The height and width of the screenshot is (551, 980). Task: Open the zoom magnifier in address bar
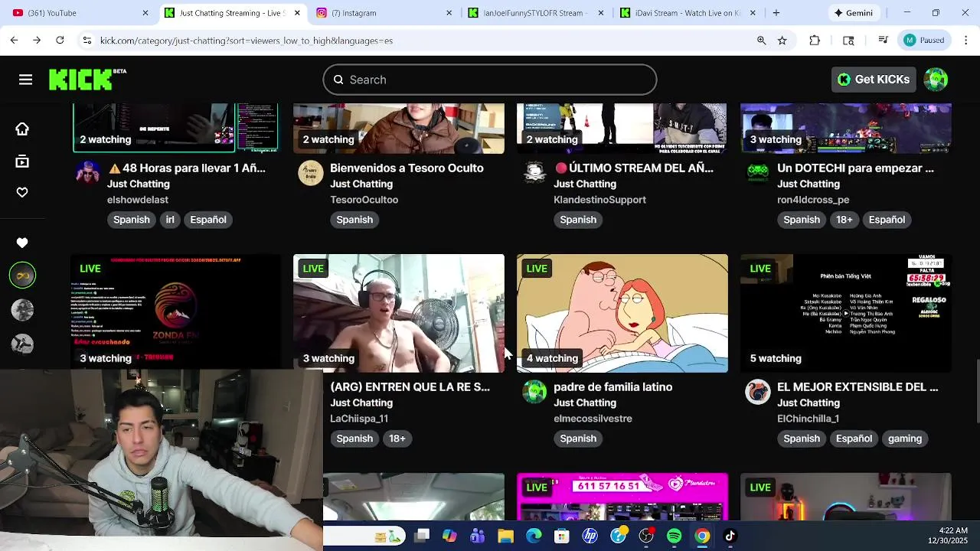[761, 41]
